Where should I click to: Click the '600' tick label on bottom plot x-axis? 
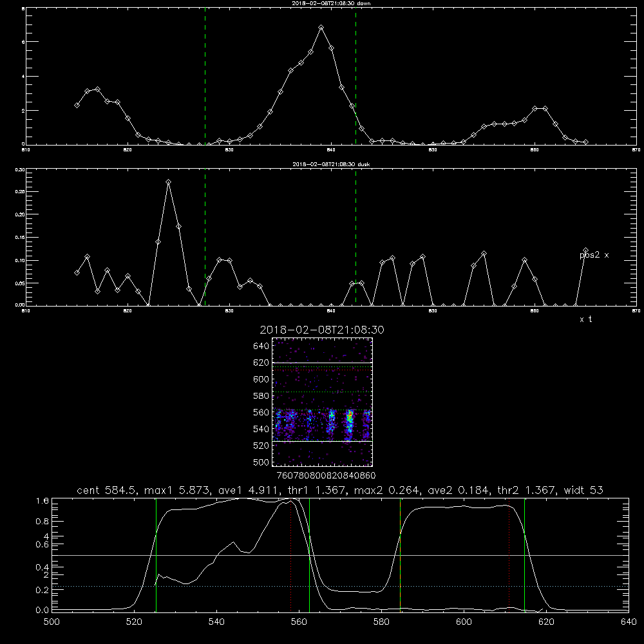pyautogui.click(x=464, y=622)
